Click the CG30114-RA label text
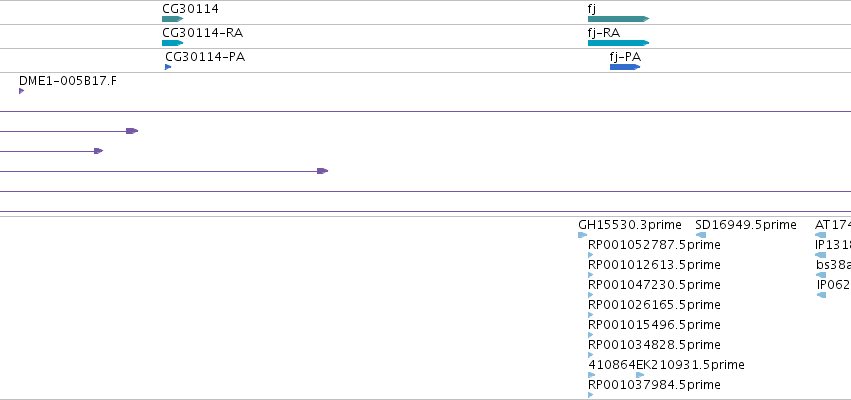The height and width of the screenshot is (400, 851). tap(202, 33)
